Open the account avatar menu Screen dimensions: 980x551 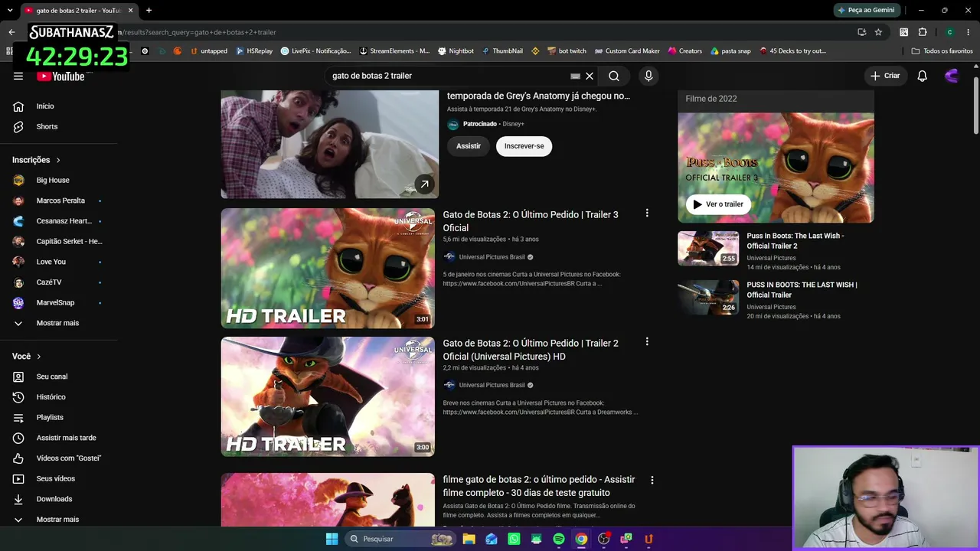pyautogui.click(x=952, y=76)
